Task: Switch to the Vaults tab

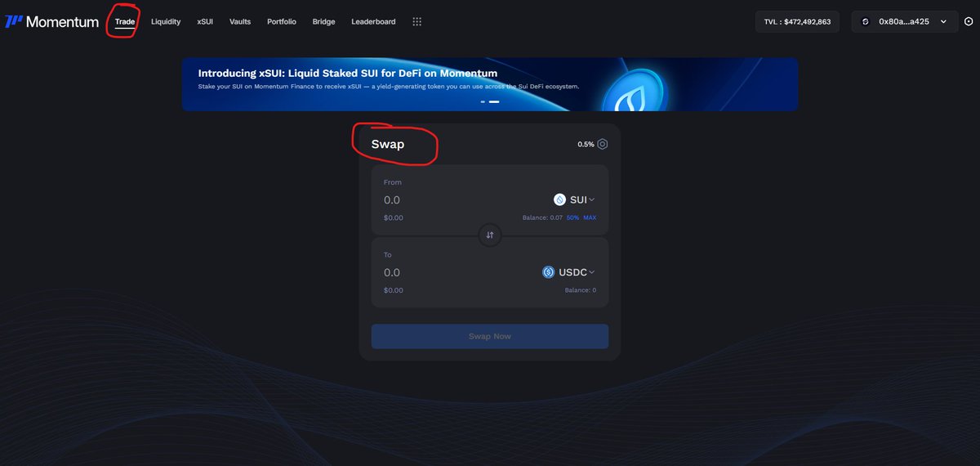Action: [240, 22]
